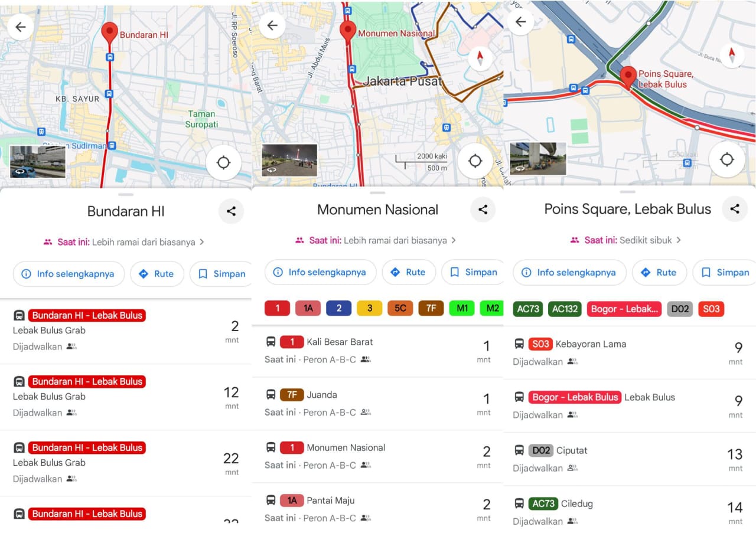Tap the red Monumen Nasional map pin
756x533 pixels.
(347, 28)
